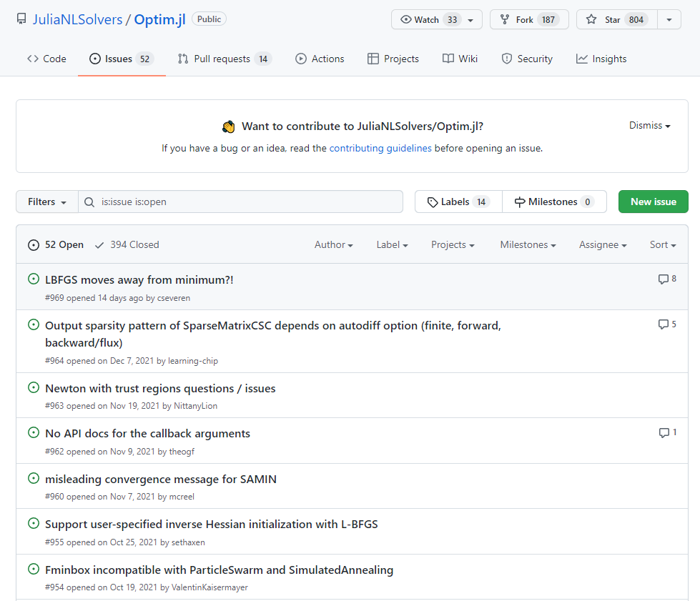The width and height of the screenshot is (700, 601).
Task: Open the Insights tab
Action: click(601, 59)
